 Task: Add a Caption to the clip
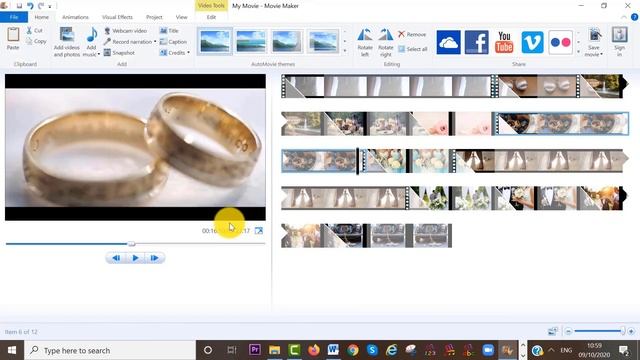point(173,42)
